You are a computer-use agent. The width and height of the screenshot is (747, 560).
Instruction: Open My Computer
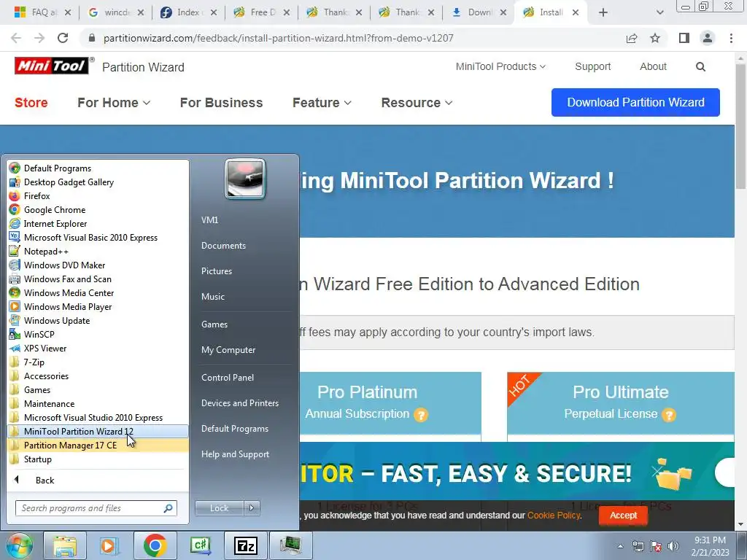pos(228,349)
